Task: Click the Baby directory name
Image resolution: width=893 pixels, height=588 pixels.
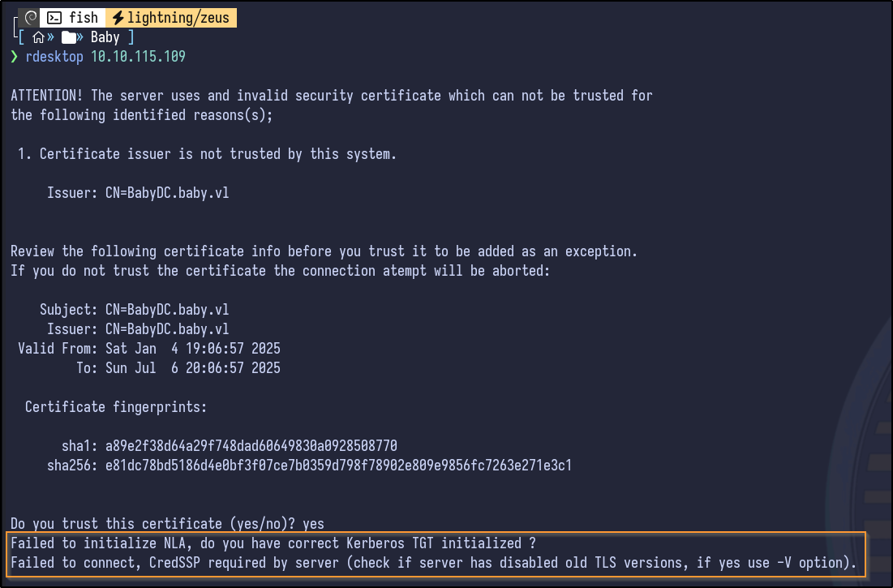Action: coord(105,37)
